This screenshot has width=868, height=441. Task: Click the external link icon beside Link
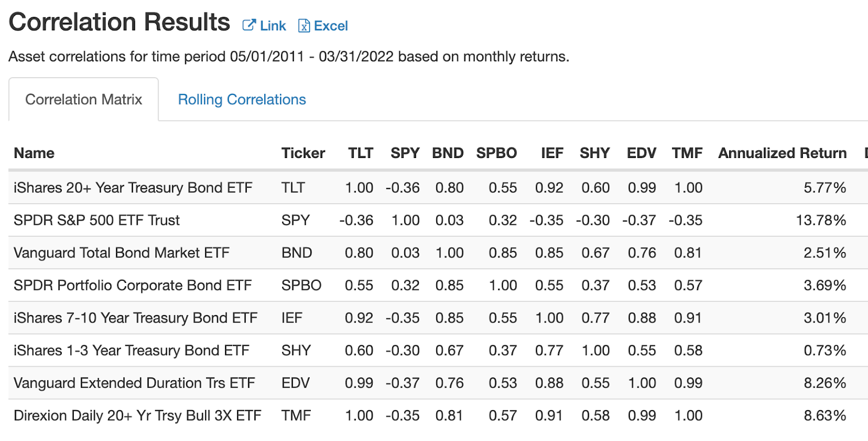[249, 26]
